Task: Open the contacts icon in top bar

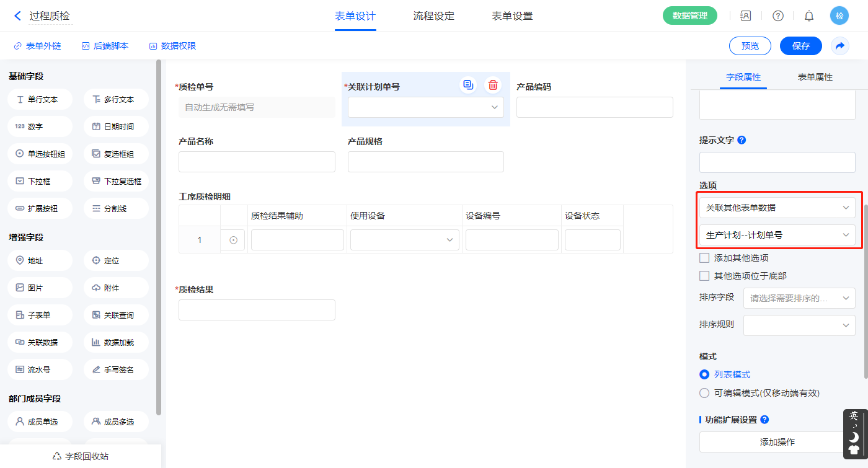Action: [x=746, y=16]
